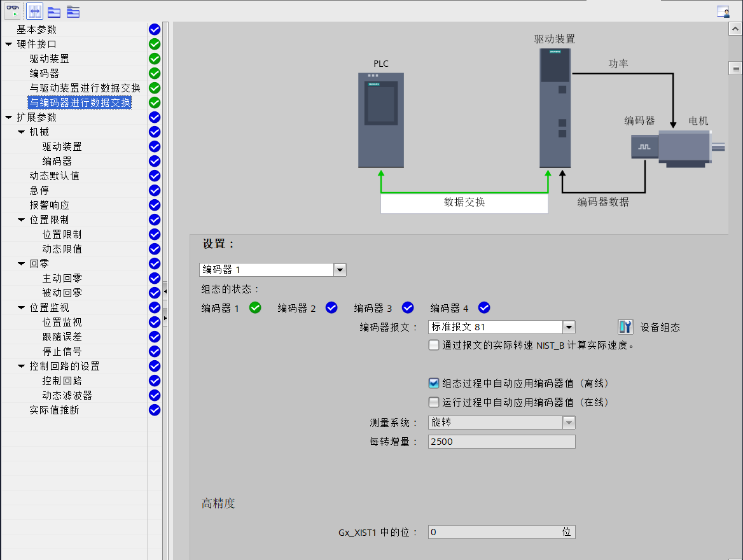Open device configuration via the 设备组态 icon

625,326
